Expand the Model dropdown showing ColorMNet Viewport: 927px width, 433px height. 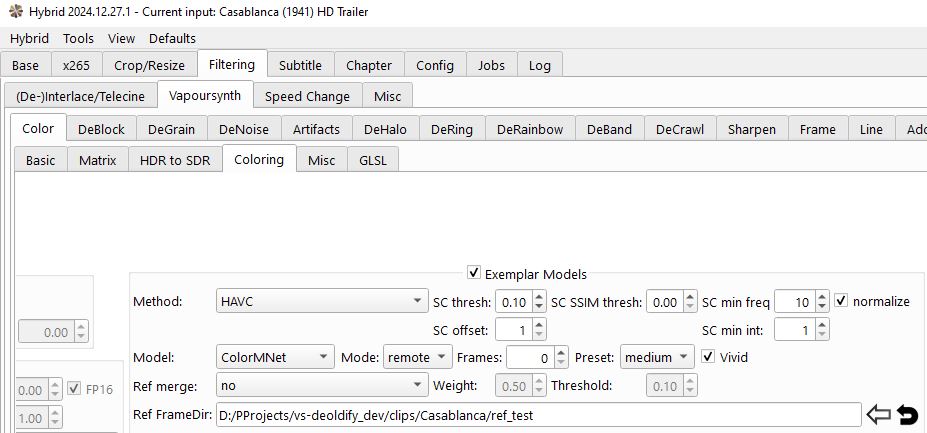275,357
